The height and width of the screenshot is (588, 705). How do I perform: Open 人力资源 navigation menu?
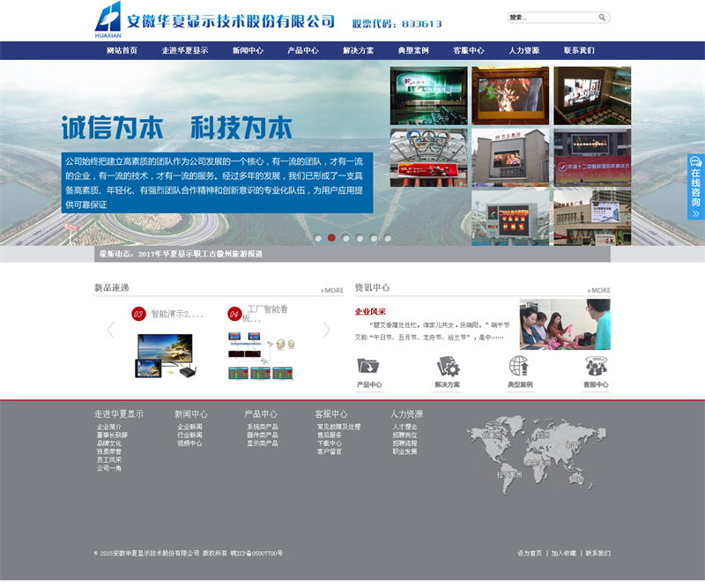pyautogui.click(x=523, y=50)
